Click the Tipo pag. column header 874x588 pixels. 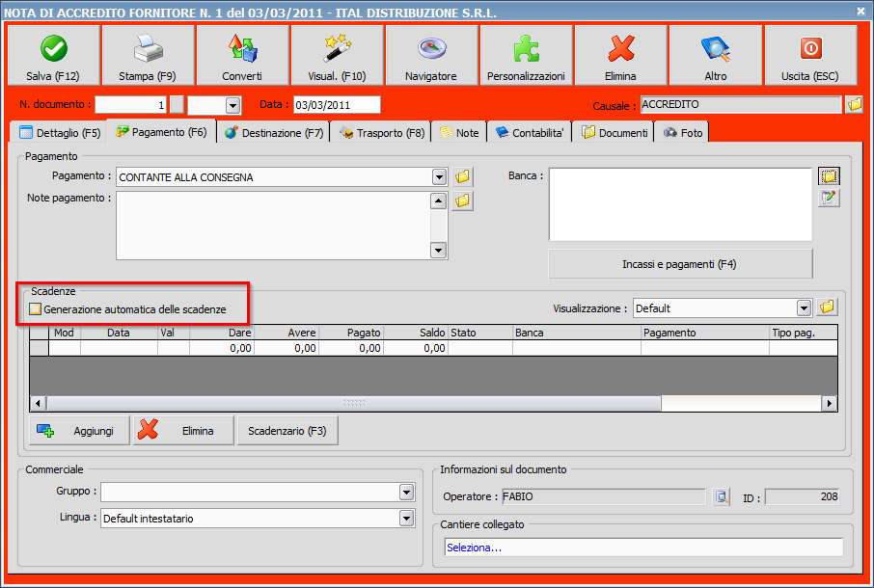coord(803,333)
